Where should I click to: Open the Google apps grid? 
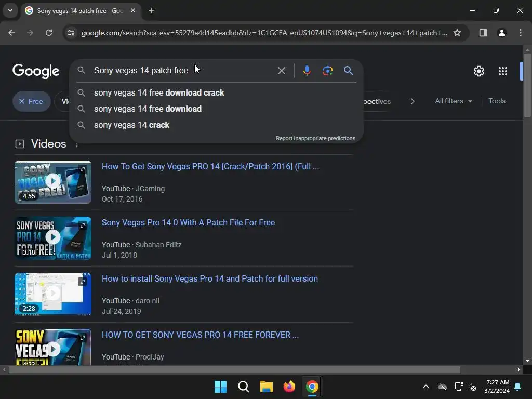[x=503, y=71]
